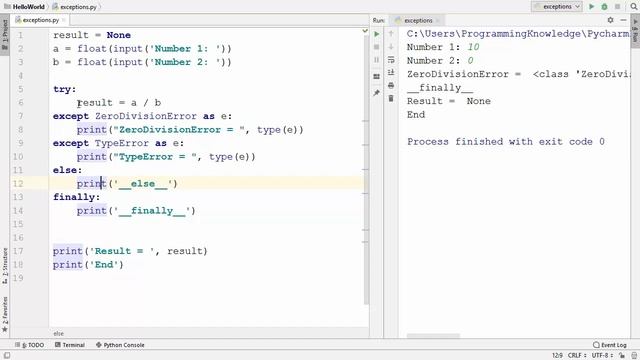Click the hector inspector icon in status bar
Image resolution: width=640 pixels, height=360 pixels.
coord(634,356)
